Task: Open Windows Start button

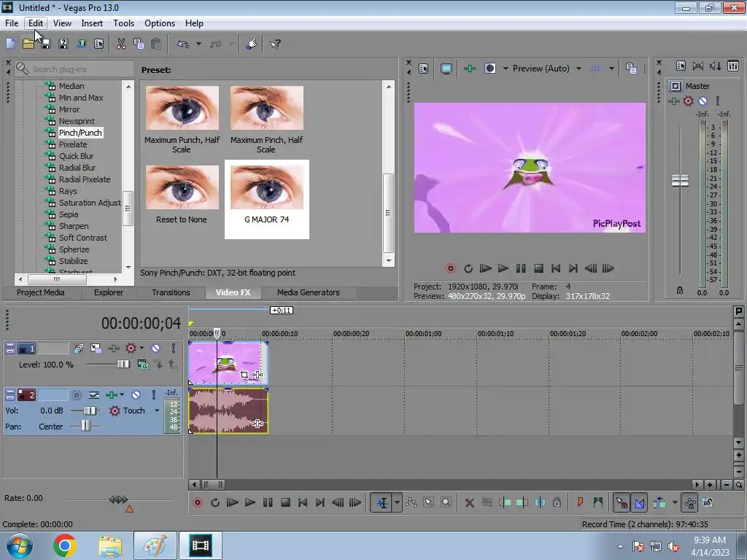Action: (x=19, y=545)
